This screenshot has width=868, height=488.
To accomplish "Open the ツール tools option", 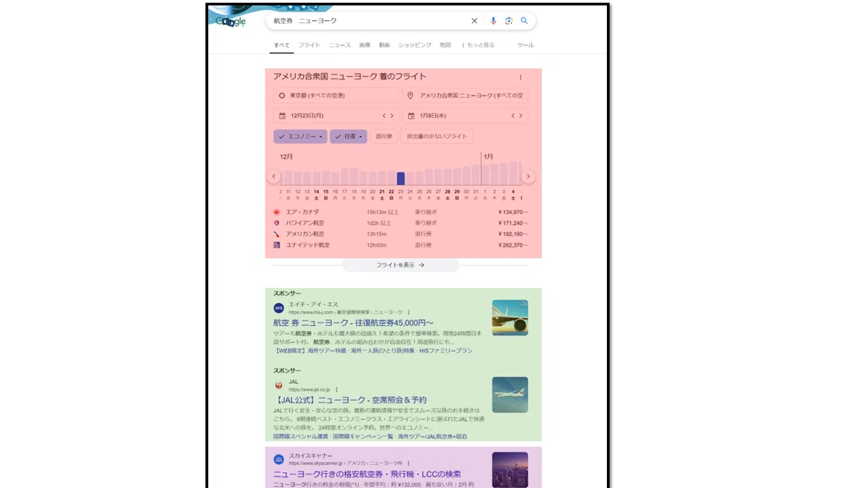I will click(525, 45).
